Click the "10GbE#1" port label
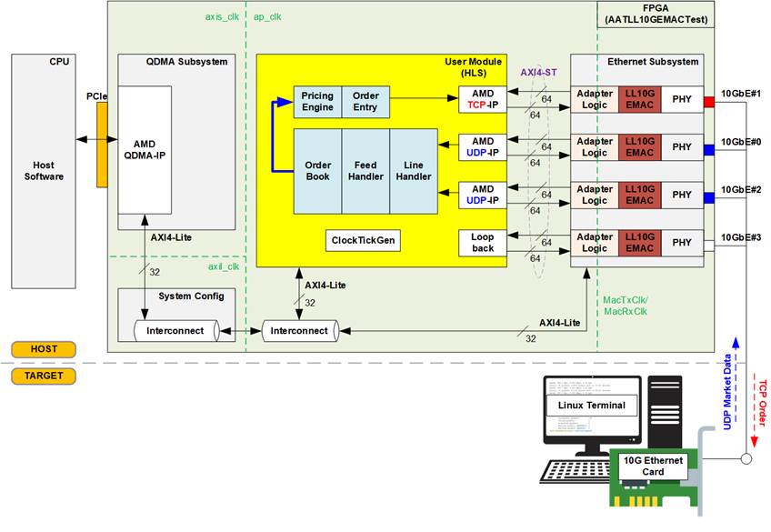This screenshot has width=771, height=532. point(741,94)
